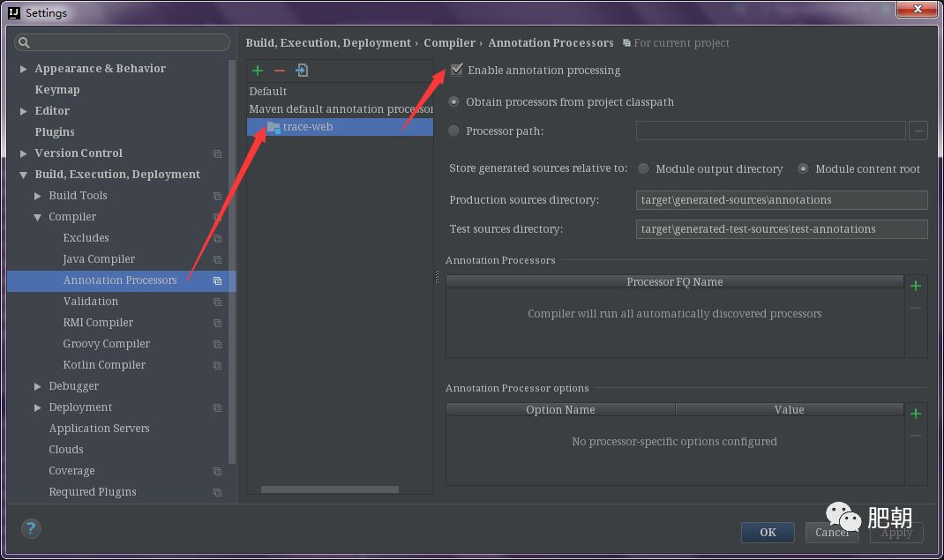944x560 pixels.
Task: Click the OK button
Action: coord(768,533)
